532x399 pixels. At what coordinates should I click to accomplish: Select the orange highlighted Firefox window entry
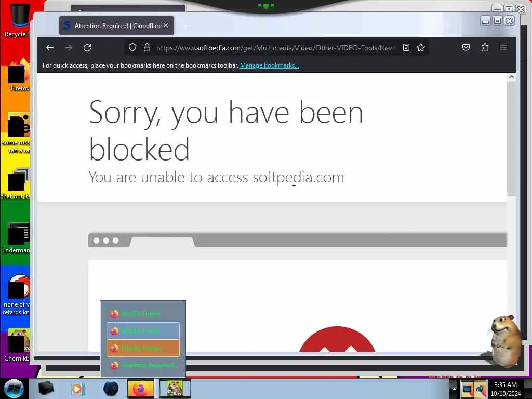[143, 348]
